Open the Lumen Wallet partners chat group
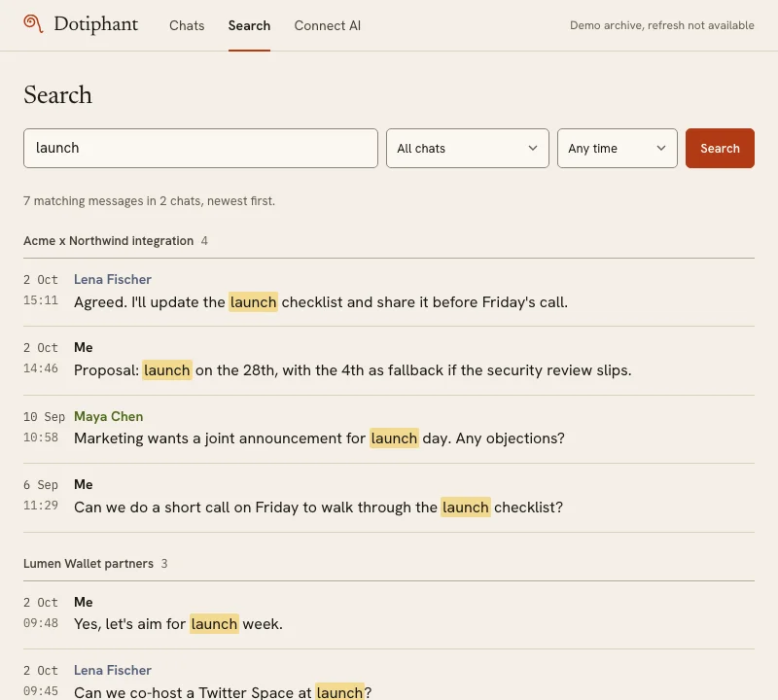Viewport: 778px width, 700px height. coord(88,564)
